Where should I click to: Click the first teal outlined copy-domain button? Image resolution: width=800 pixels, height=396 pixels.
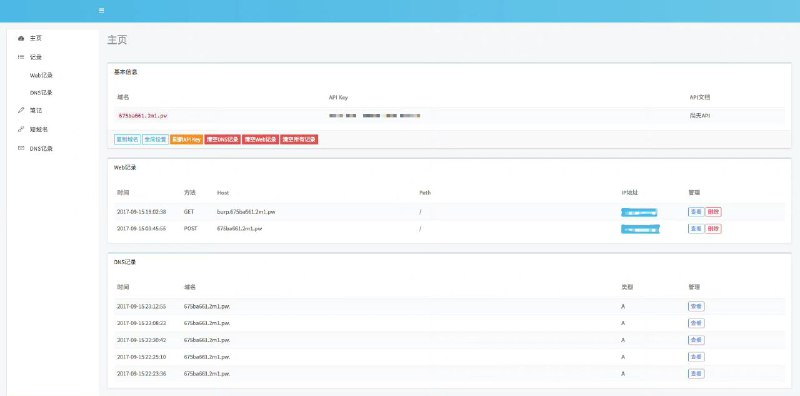click(x=128, y=139)
